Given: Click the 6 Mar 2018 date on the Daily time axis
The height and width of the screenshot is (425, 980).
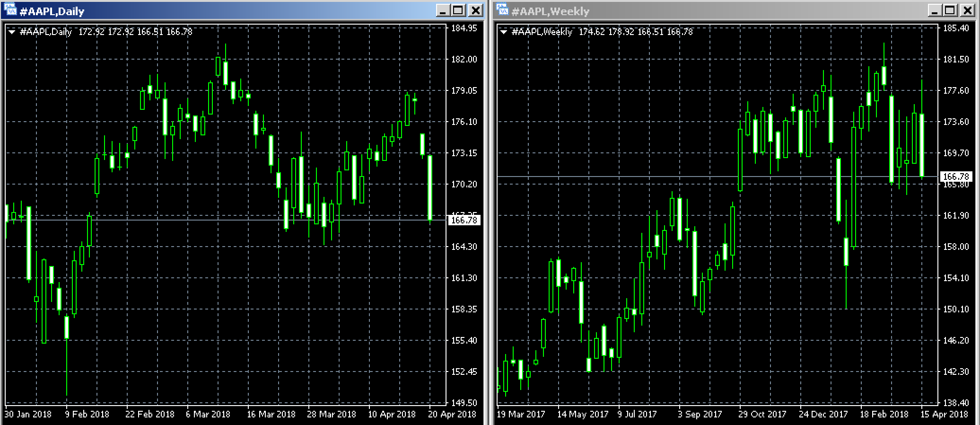Looking at the screenshot, I should tap(208, 414).
